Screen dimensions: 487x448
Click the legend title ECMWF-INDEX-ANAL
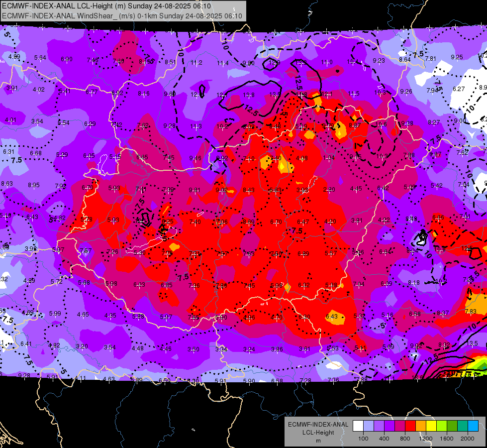click(x=318, y=425)
